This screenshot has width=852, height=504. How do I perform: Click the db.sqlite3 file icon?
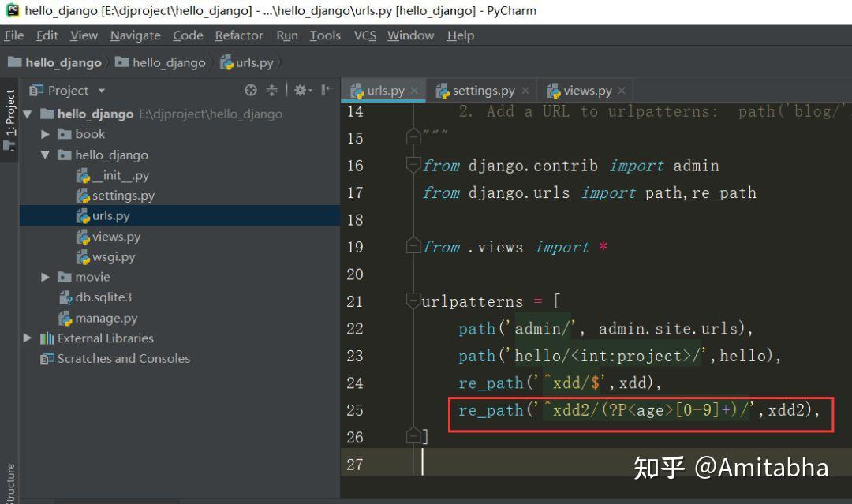coord(65,297)
